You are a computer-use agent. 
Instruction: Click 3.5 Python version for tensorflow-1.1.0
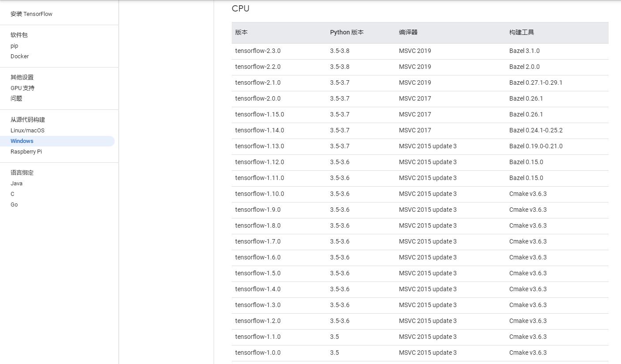[335, 337]
